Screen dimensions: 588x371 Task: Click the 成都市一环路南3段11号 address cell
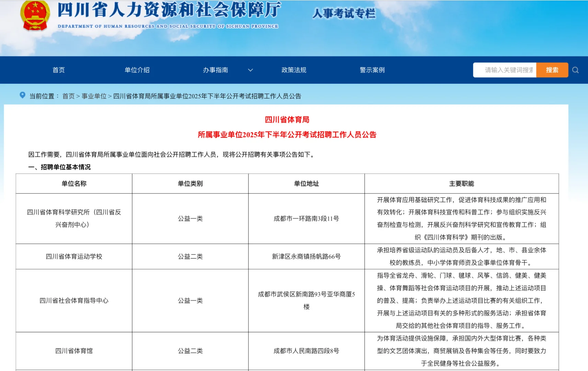coord(306,218)
